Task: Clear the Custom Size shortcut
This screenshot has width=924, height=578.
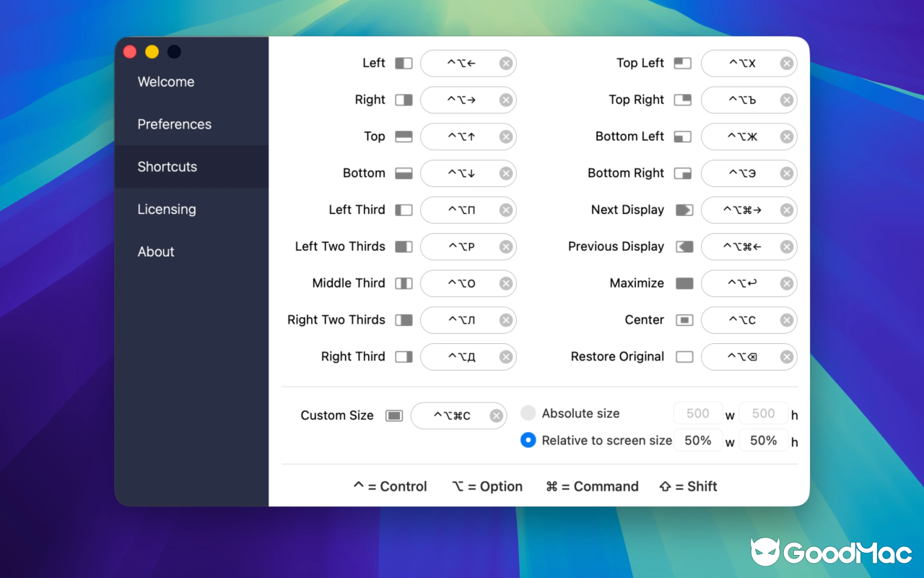Action: (497, 415)
